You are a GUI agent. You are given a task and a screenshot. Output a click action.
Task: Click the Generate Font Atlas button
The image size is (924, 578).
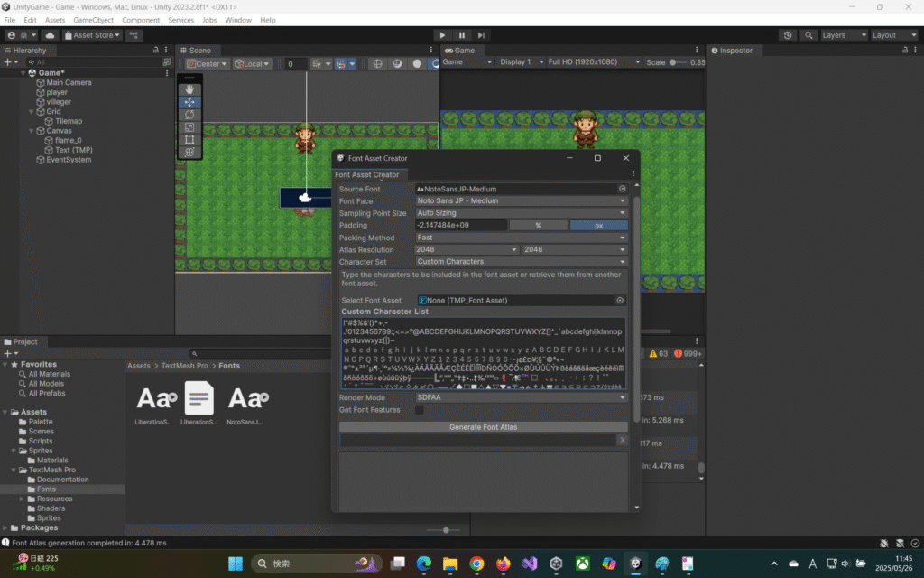pos(484,427)
